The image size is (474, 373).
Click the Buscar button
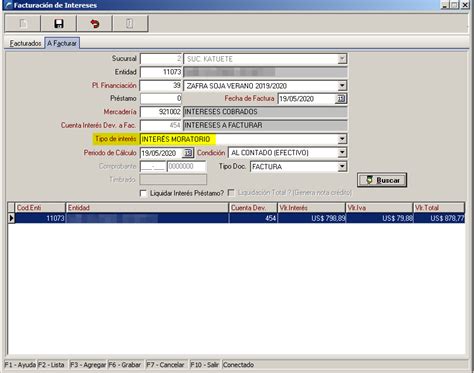[382, 180]
